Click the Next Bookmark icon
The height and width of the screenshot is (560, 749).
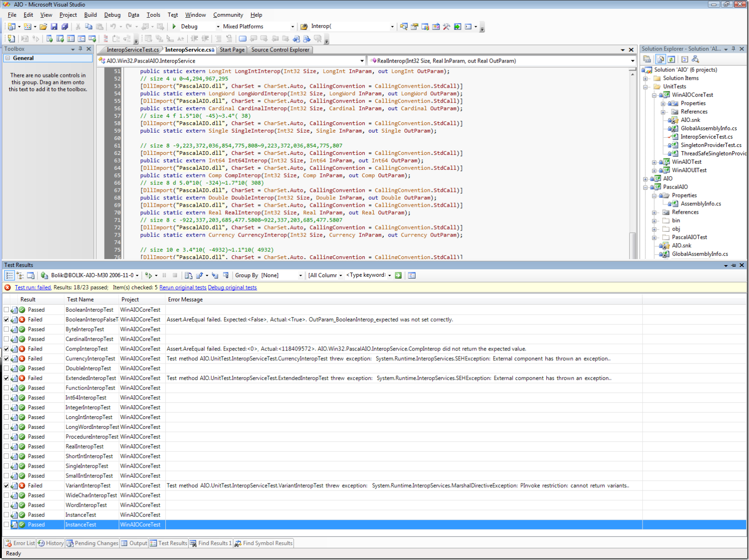click(264, 39)
